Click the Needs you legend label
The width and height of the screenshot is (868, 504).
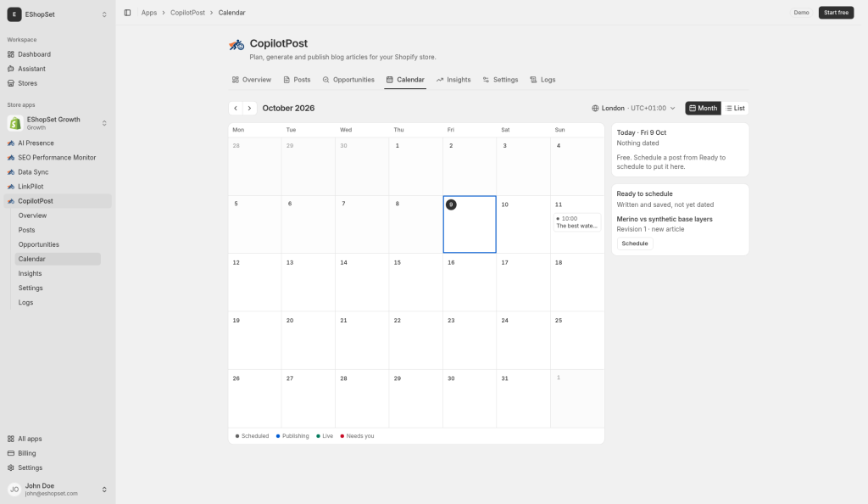coord(359,436)
